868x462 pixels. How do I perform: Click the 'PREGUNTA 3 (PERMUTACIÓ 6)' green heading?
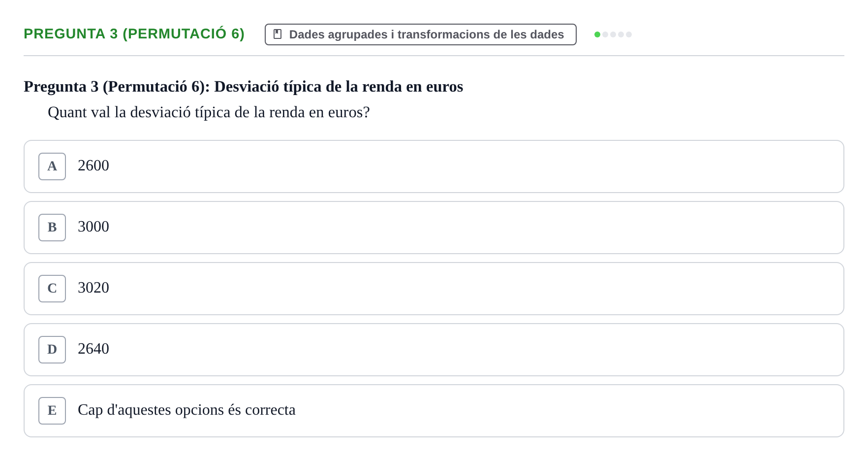(x=134, y=33)
